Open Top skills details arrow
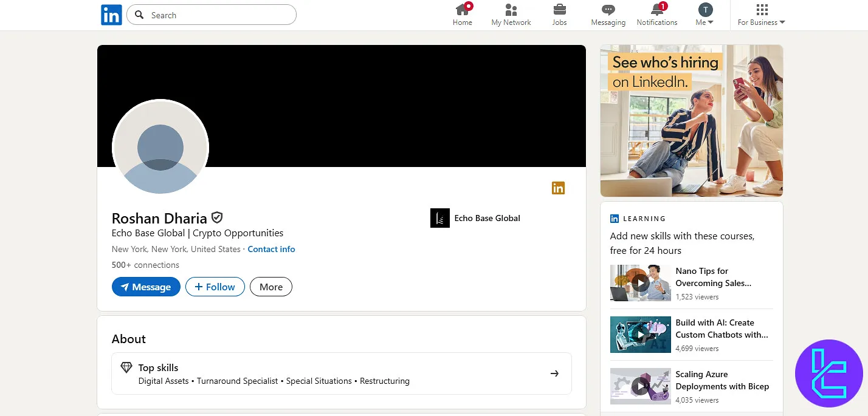This screenshot has height=416, width=868. pyautogui.click(x=554, y=373)
